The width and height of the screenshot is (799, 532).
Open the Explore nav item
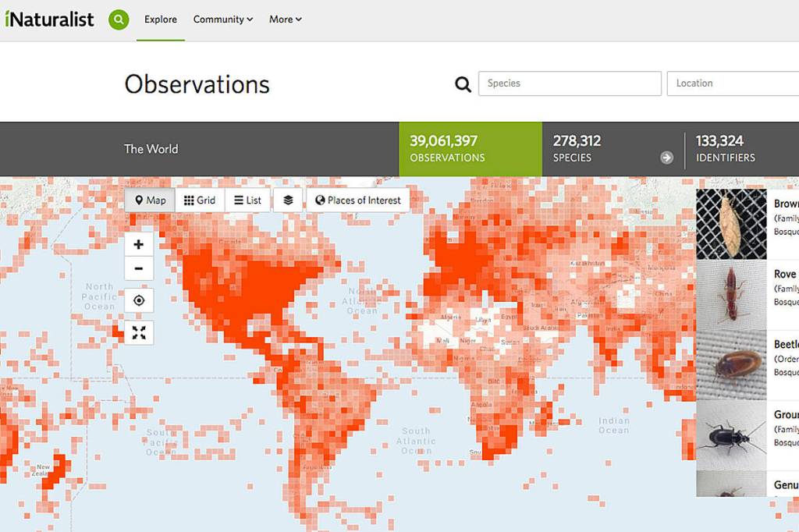click(x=161, y=20)
